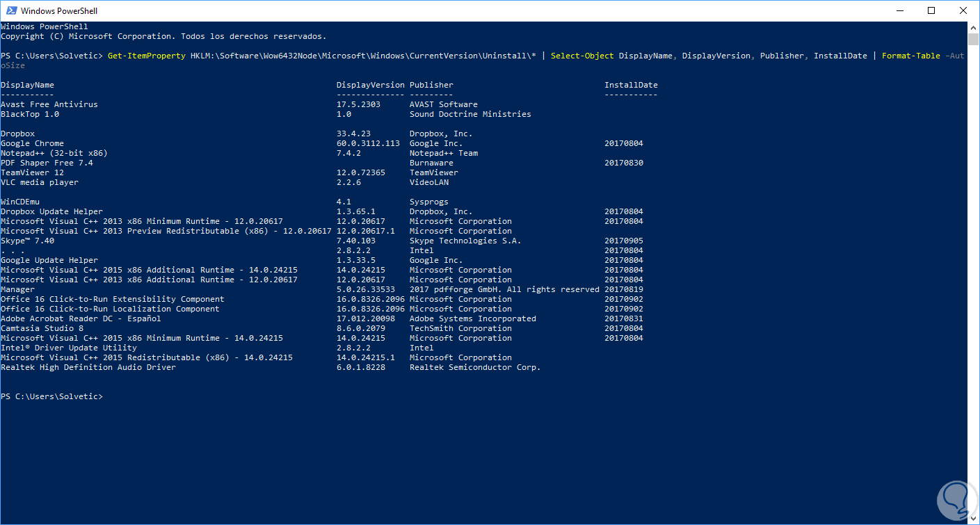Image resolution: width=980 pixels, height=525 pixels.
Task: Click Notepad++ version 7.4.2
Action: [x=348, y=153]
